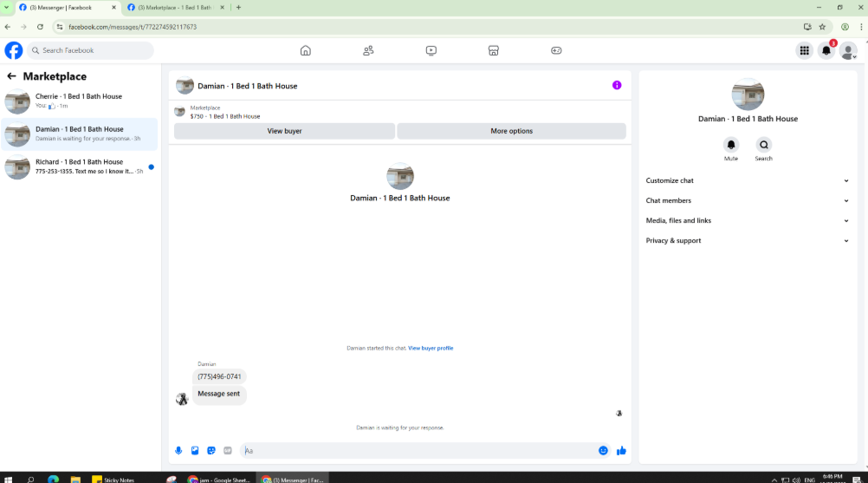Click the Message sent bubble
The width and height of the screenshot is (868, 483).
(x=218, y=394)
